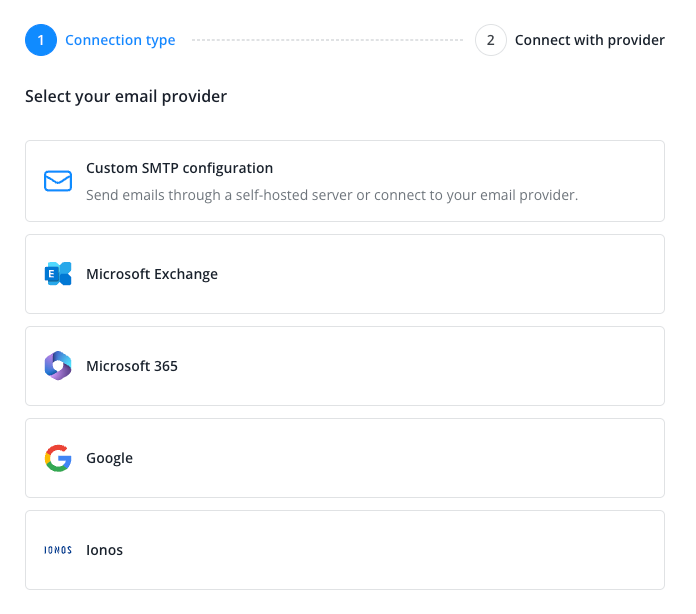Click the Microsoft 365 logo icon
Image resolution: width=696 pixels, height=614 pixels.
point(58,366)
